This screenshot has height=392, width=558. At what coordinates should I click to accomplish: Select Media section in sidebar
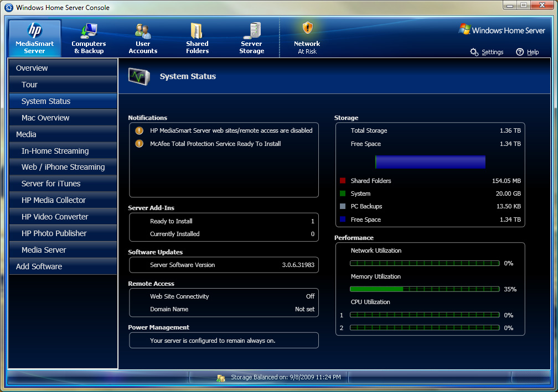coord(63,134)
